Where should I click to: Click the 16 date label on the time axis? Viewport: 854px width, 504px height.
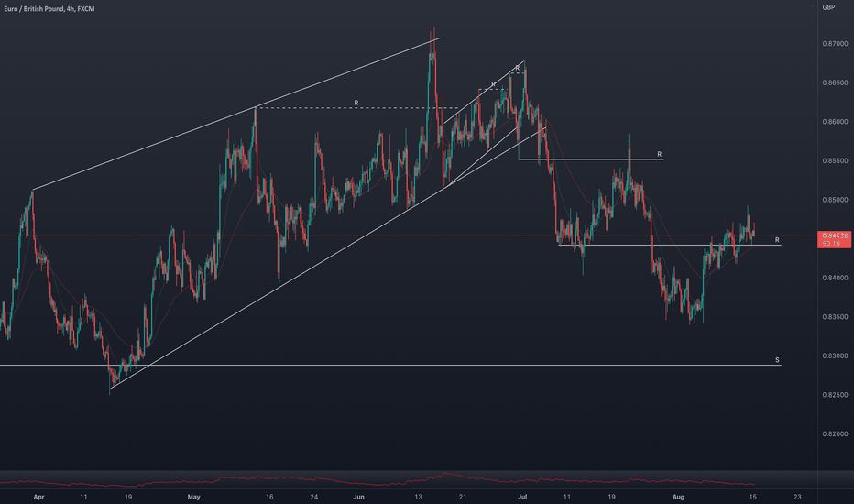[269, 497]
